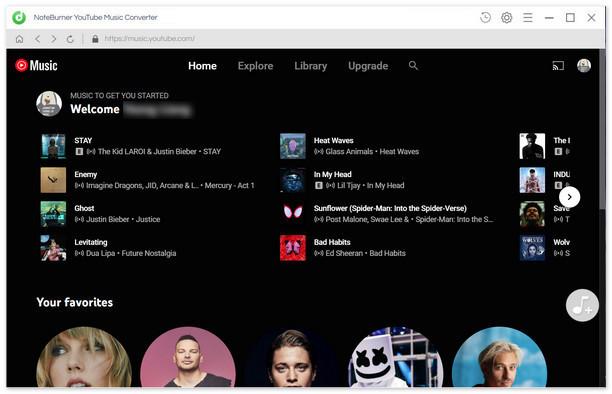Open Sunflower (Spider-Man: Into the Spider-Verse) title
The image size is (612, 394).
(390, 209)
